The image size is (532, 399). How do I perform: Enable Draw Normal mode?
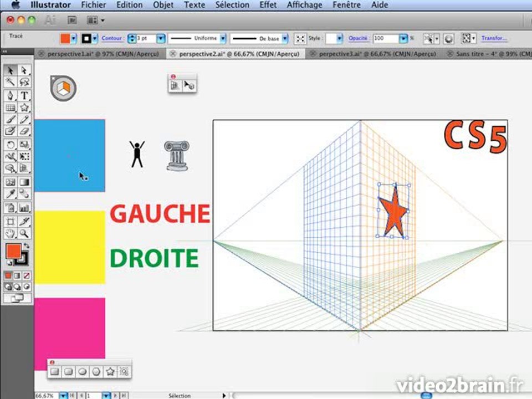pos(8,287)
